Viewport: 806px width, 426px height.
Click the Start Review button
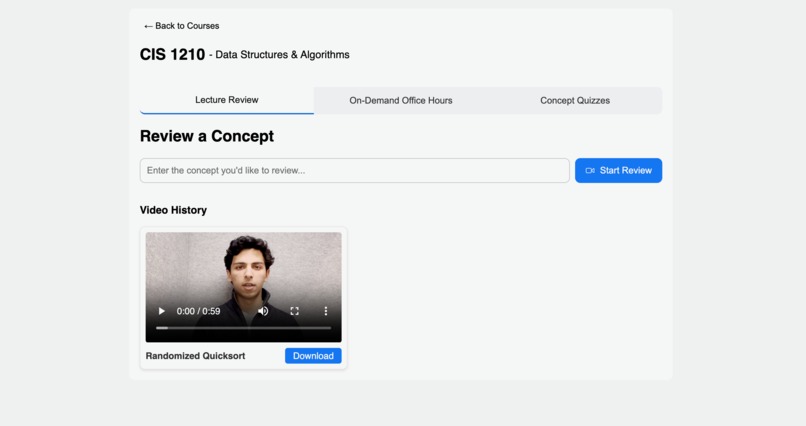618,171
